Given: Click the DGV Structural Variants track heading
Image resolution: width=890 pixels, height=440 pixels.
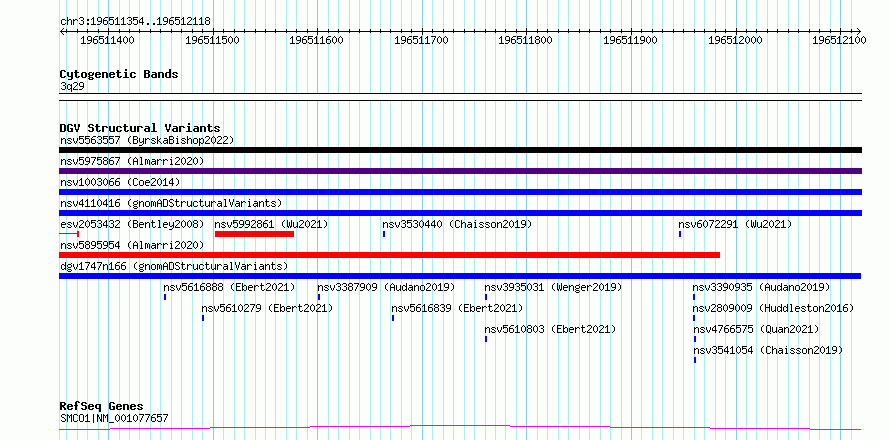Looking at the screenshot, I should (140, 128).
